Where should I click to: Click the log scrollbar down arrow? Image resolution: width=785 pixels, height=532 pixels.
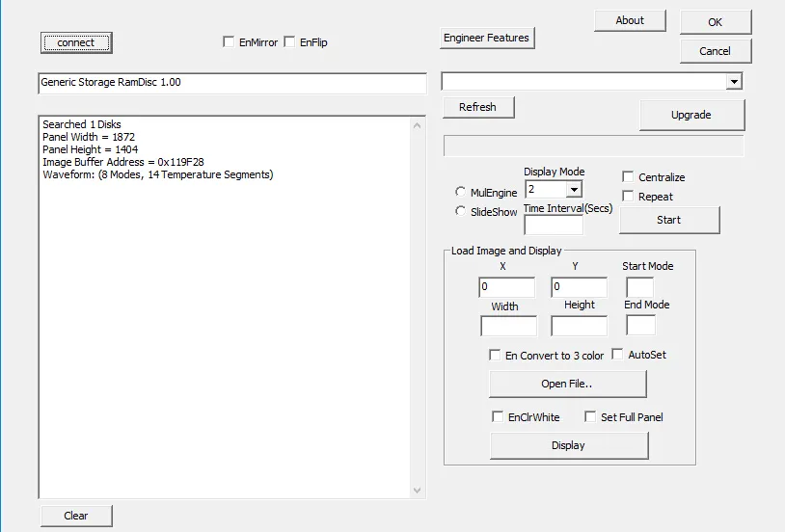(417, 491)
